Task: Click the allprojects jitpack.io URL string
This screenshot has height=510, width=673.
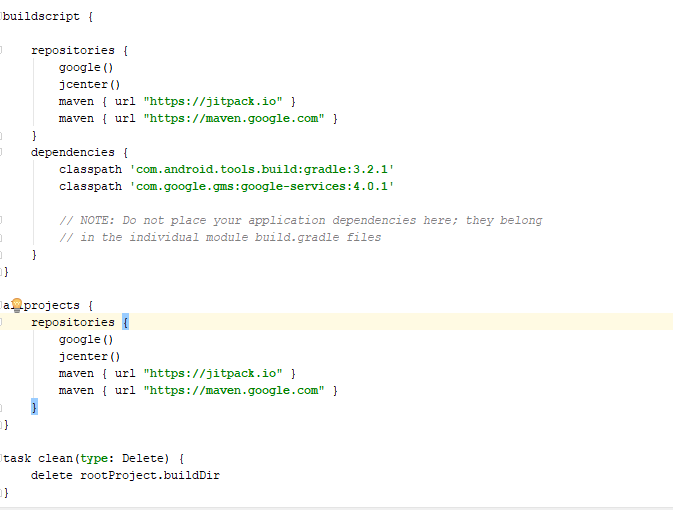Action: [x=213, y=373]
